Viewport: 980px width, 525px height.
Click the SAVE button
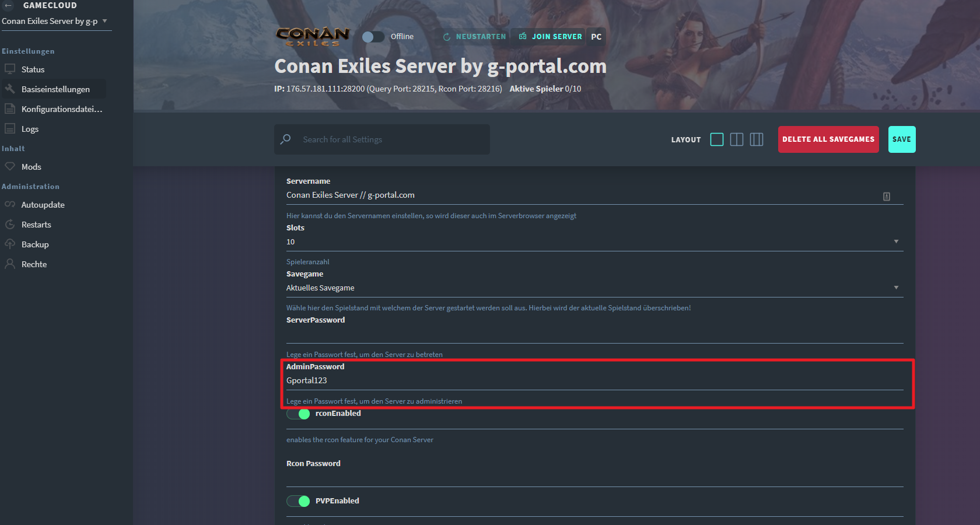[902, 139]
